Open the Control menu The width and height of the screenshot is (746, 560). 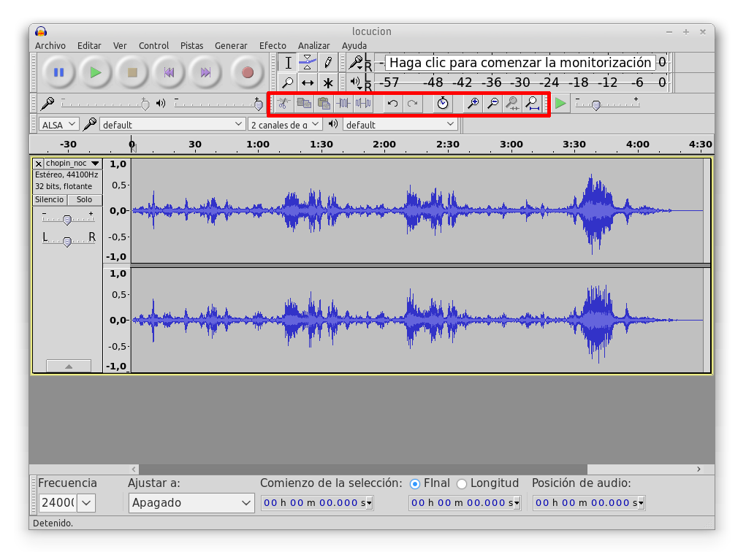click(x=153, y=46)
